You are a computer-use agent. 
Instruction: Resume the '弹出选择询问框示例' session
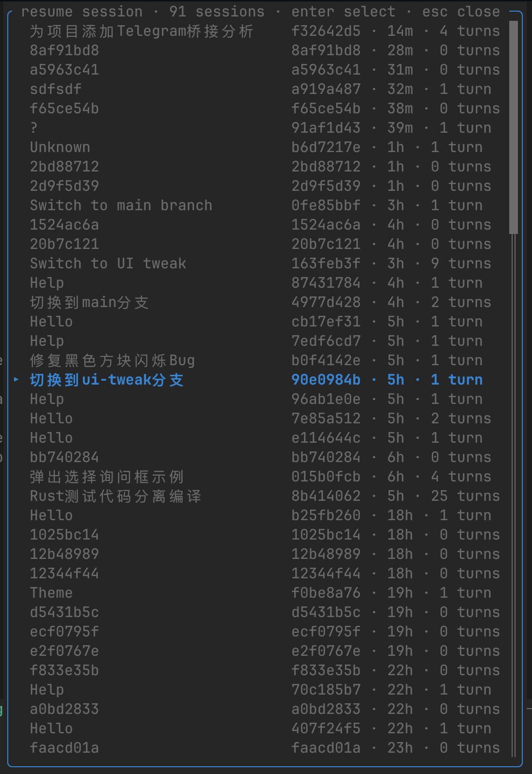(265, 477)
